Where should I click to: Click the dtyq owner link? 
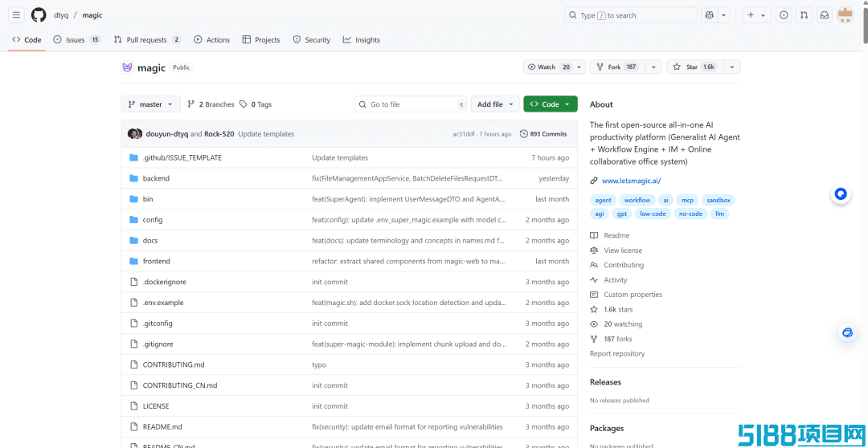click(x=61, y=15)
